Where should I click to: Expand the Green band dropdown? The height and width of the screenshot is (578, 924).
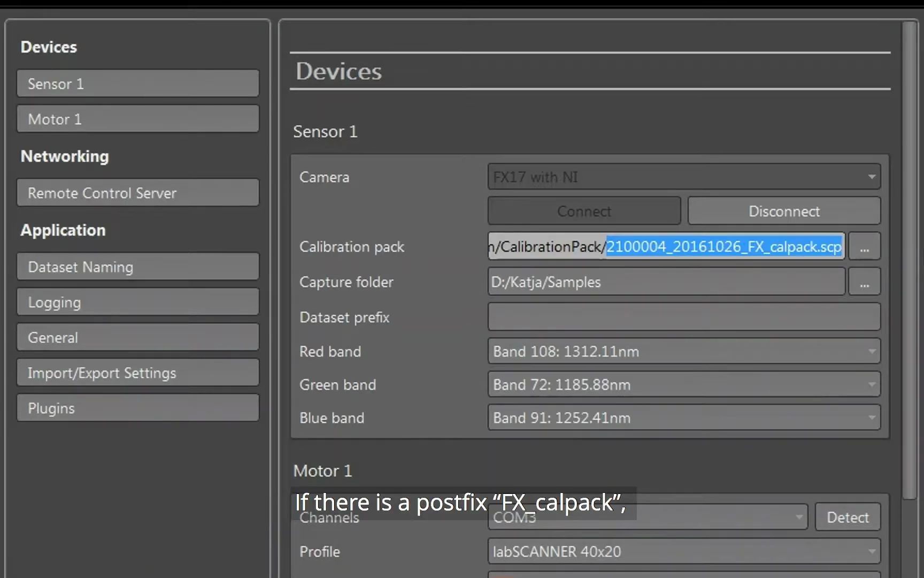point(683,384)
